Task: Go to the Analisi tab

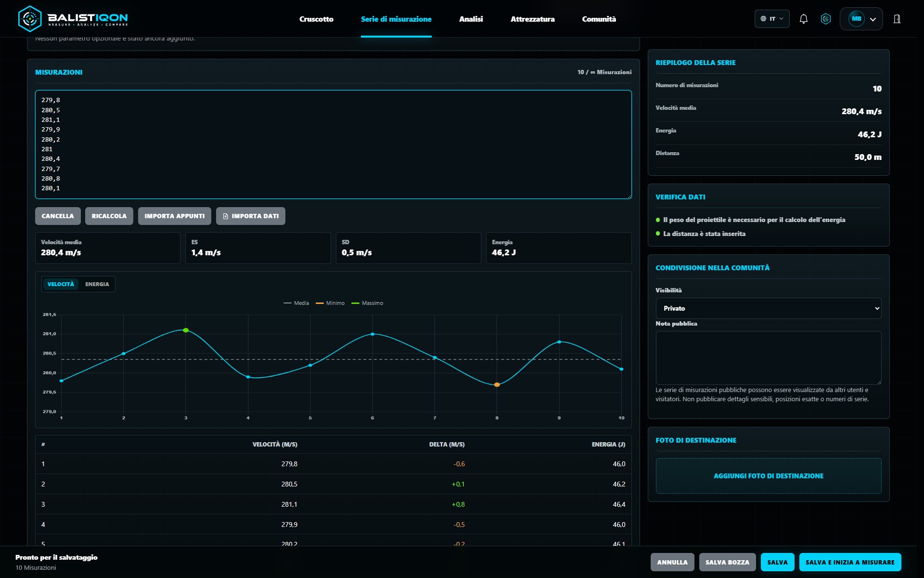Action: pyautogui.click(x=471, y=19)
